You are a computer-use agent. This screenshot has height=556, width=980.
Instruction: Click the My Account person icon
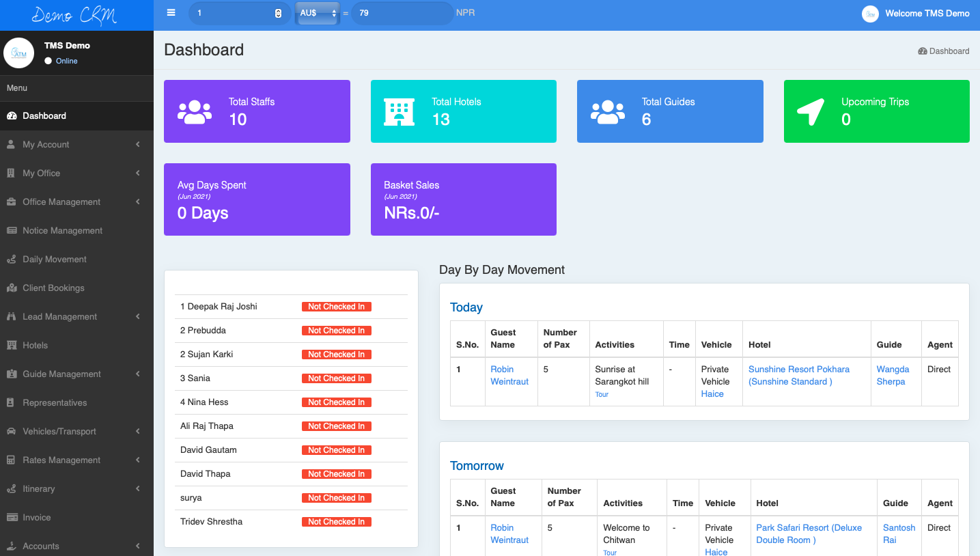[11, 145]
